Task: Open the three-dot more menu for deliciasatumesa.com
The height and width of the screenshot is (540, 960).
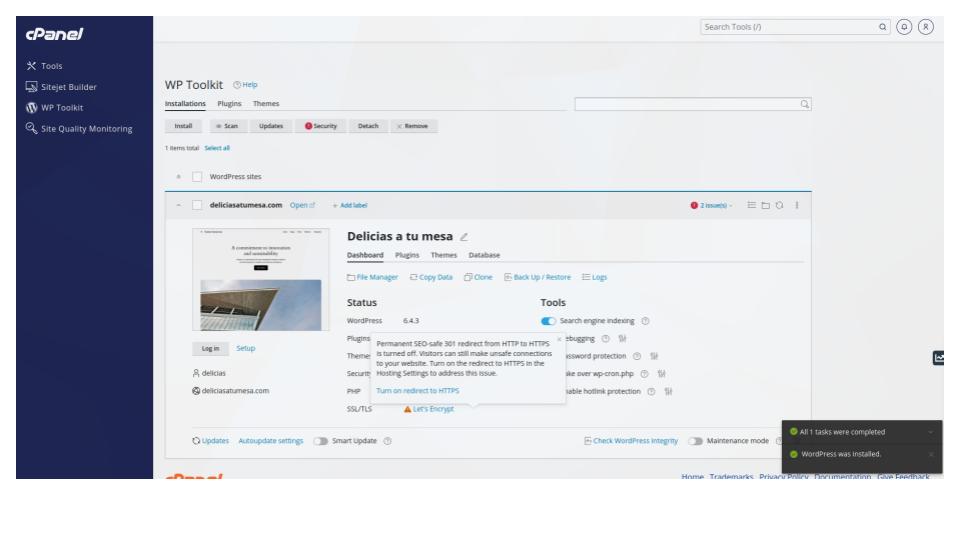Action: coord(797,205)
